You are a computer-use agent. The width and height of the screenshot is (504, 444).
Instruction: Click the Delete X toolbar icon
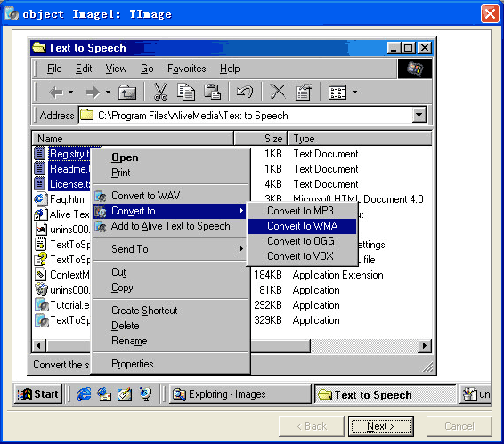(x=278, y=92)
